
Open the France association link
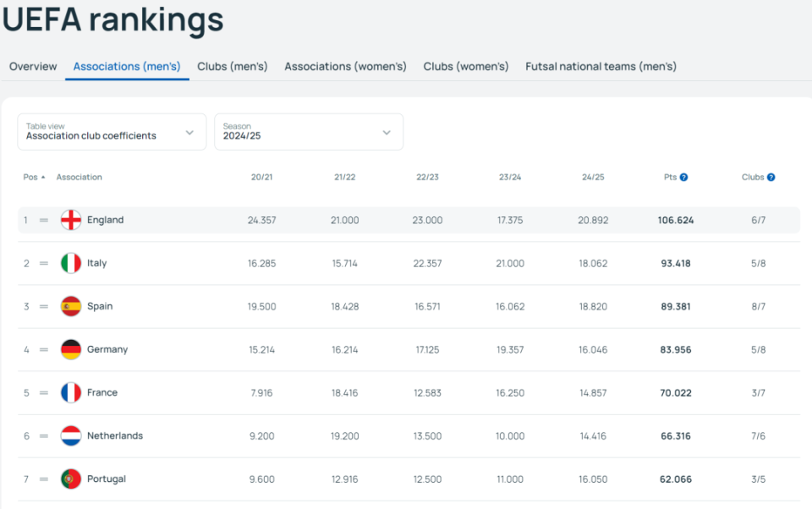102,392
